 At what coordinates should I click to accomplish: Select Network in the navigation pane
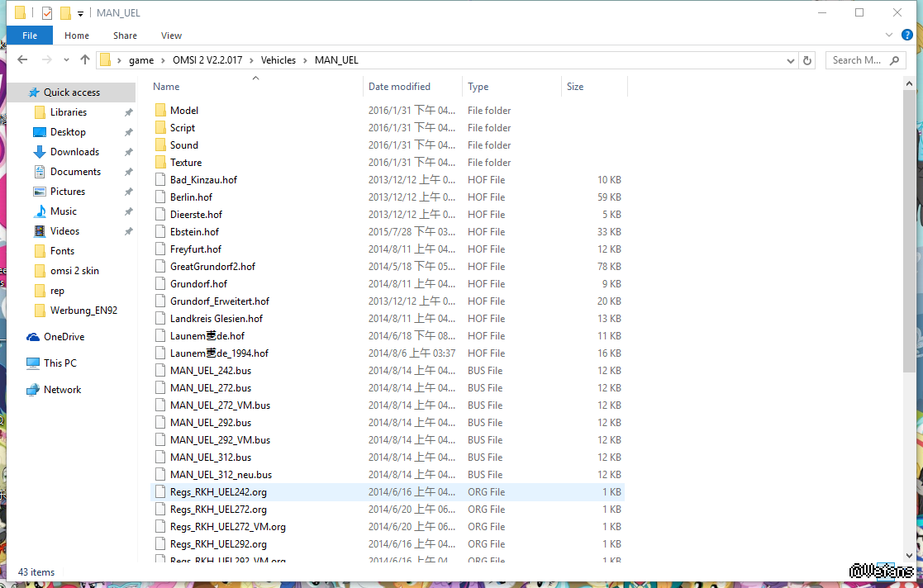(x=63, y=390)
